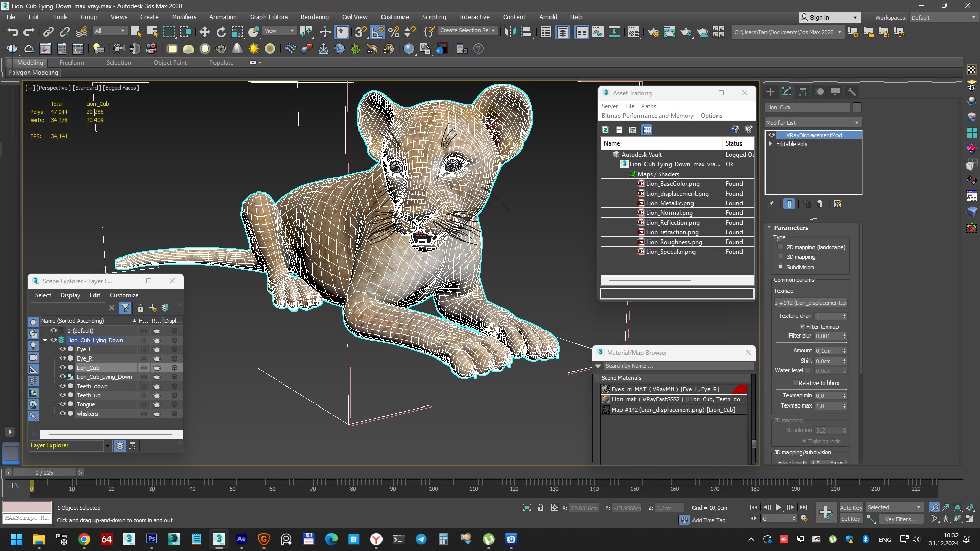The image size is (980, 551).
Task: Click the Texmap Map #142 button
Action: tap(810, 303)
